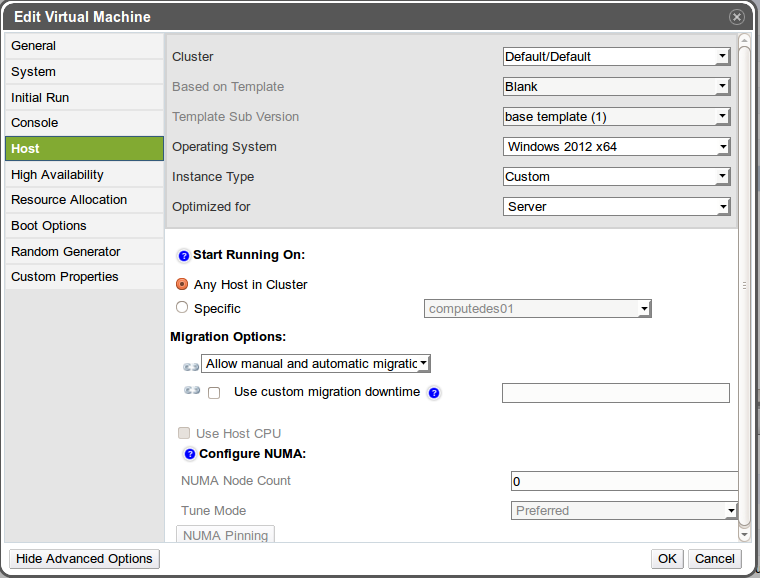Close dialog with the X icon
Image resolution: width=760 pixels, height=578 pixels.
point(737,17)
